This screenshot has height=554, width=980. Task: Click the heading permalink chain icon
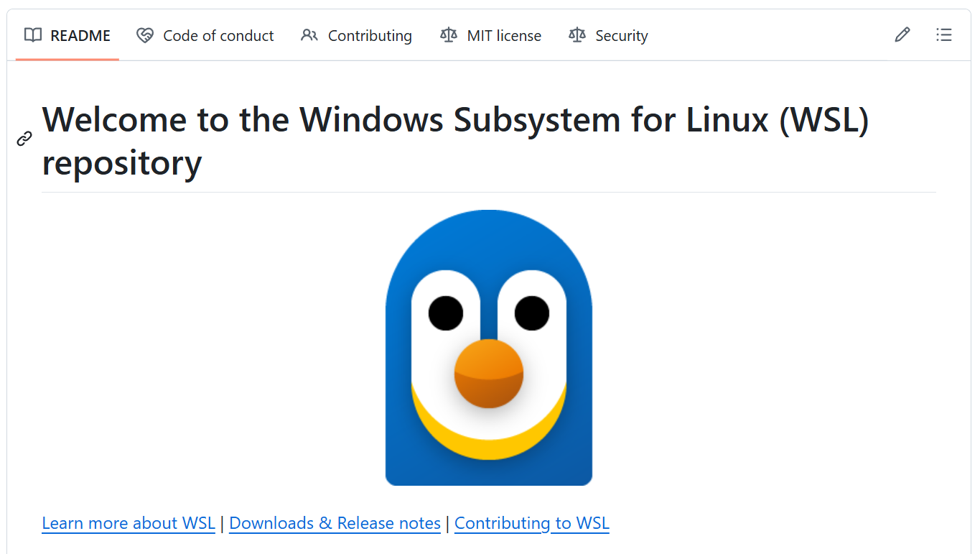(x=24, y=139)
